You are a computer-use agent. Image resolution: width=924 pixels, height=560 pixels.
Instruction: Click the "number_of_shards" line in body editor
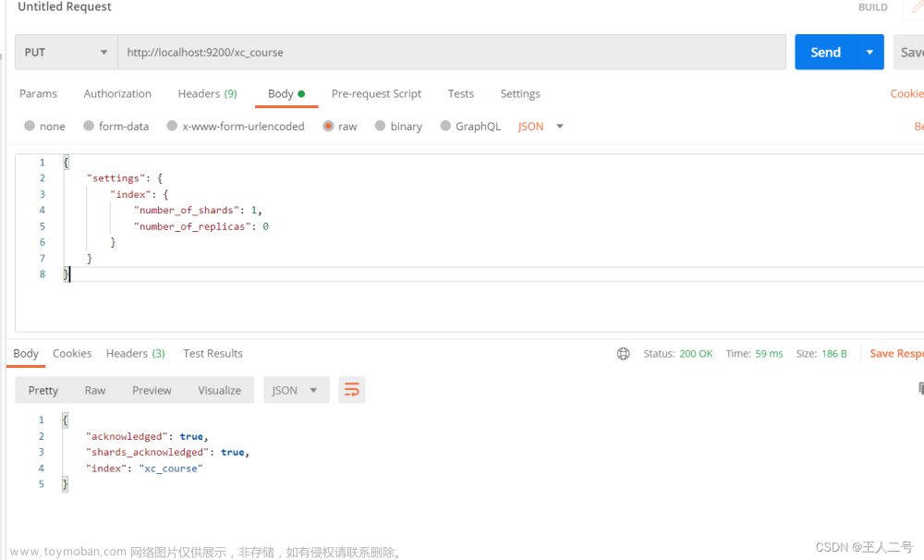tap(198, 211)
